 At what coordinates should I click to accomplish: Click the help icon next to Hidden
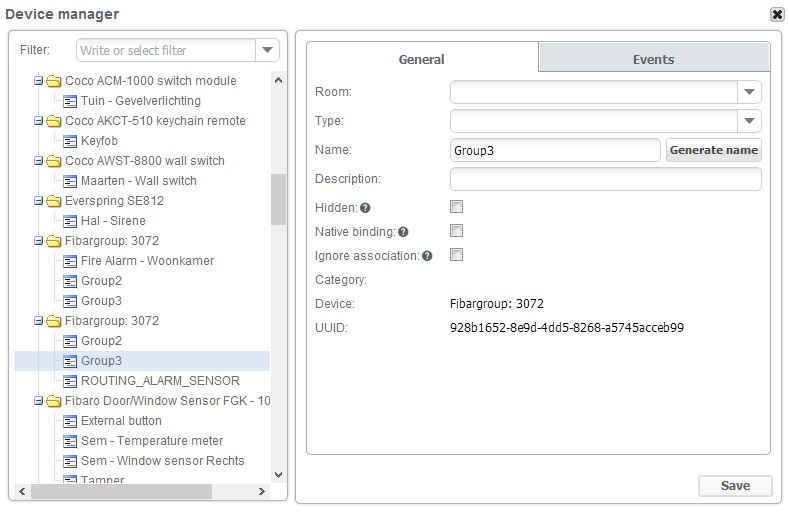[x=365, y=208]
